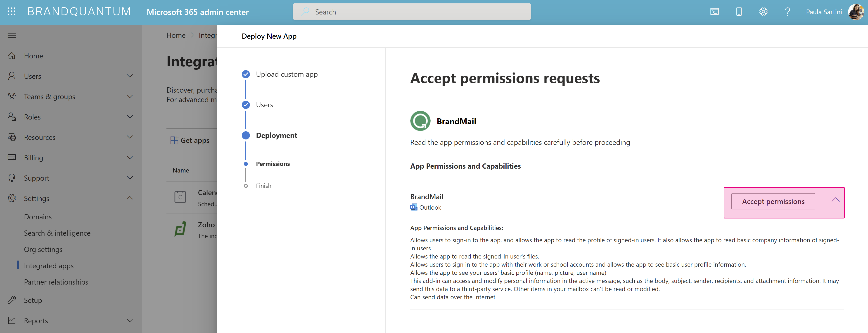Click the BrandMail app logo
Viewport: 868px width, 333px height.
point(420,121)
